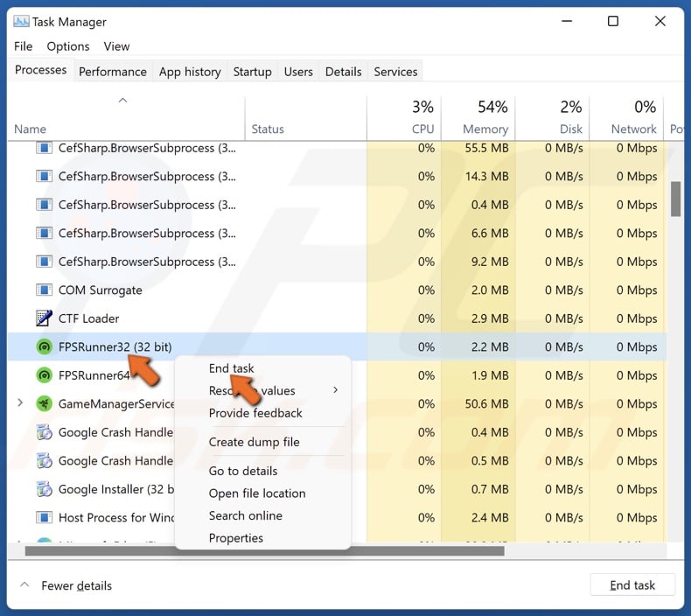Choose Provide feedback in context menu
This screenshot has height=616, width=691.
pos(255,413)
